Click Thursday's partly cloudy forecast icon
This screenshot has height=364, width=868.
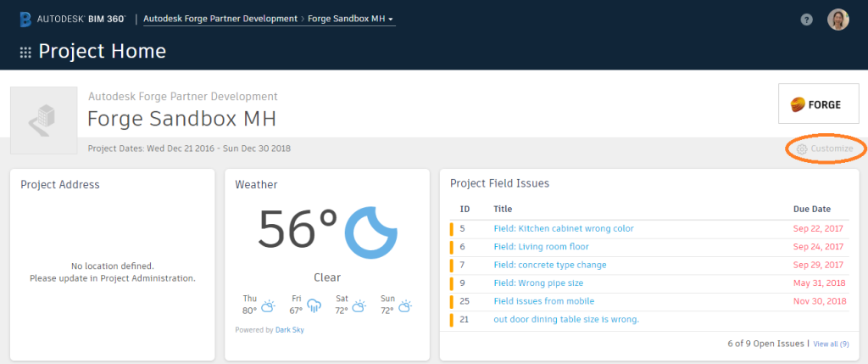(x=269, y=305)
